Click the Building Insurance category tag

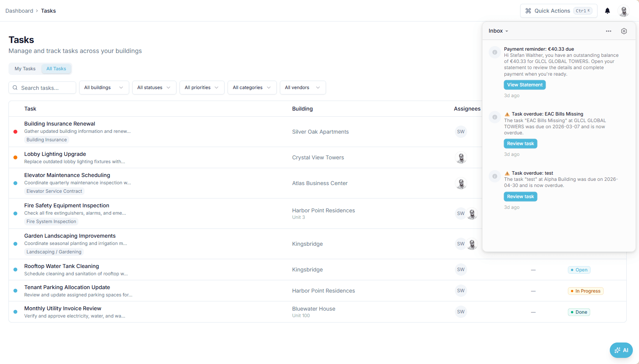coord(47,140)
